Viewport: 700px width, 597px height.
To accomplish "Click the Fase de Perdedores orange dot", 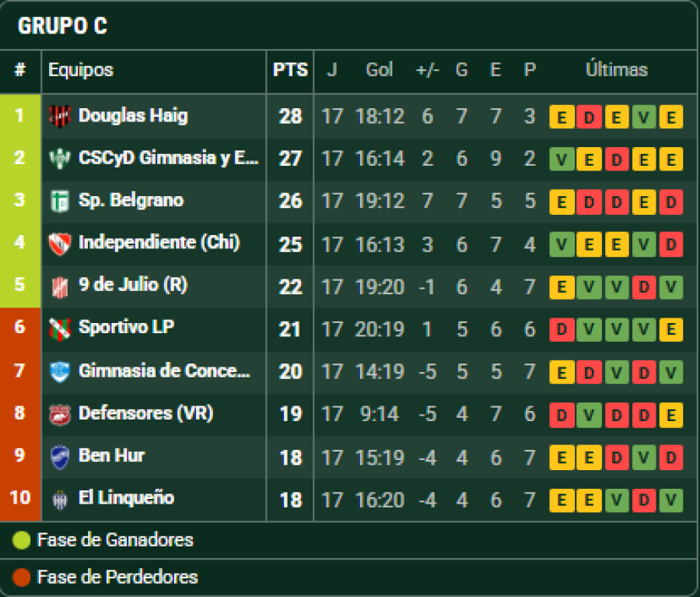I will 22,577.
